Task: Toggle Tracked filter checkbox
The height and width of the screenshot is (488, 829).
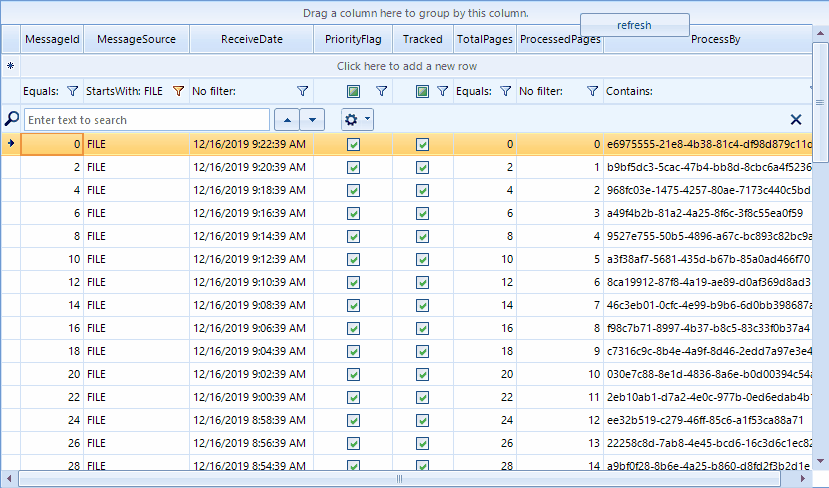Action: coord(422,91)
